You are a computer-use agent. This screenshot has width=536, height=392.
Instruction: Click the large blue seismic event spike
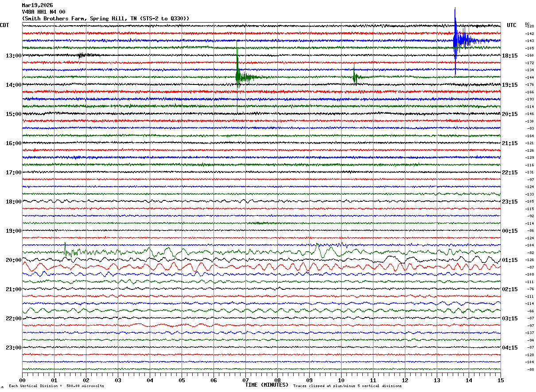[x=455, y=40]
